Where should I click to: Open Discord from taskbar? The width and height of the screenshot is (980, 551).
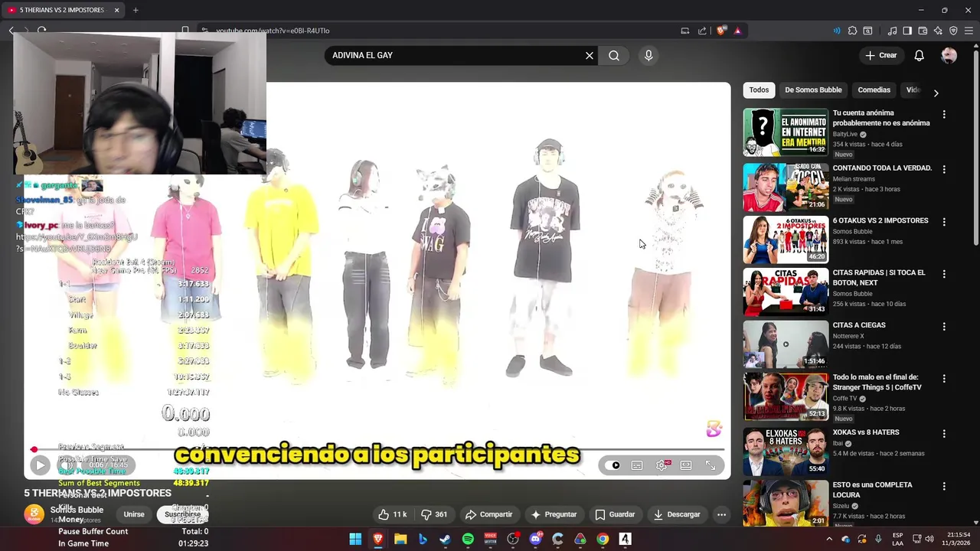point(535,539)
